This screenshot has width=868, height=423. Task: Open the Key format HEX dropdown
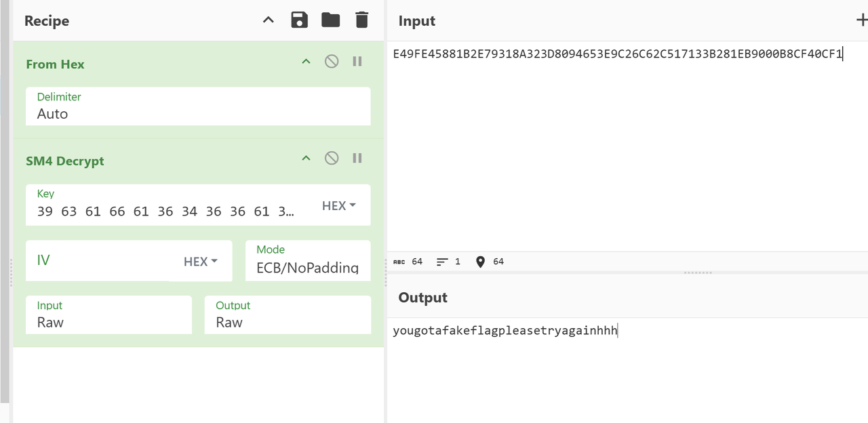[338, 205]
